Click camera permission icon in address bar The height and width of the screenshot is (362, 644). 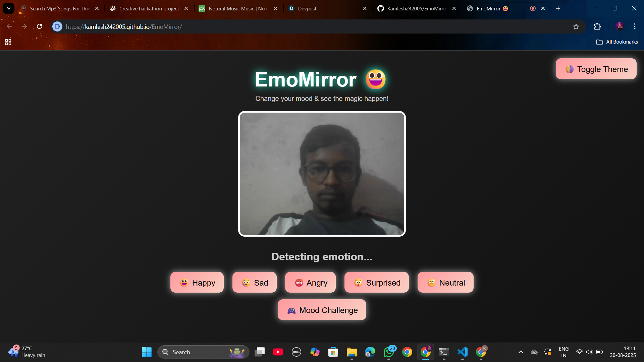coord(57,26)
